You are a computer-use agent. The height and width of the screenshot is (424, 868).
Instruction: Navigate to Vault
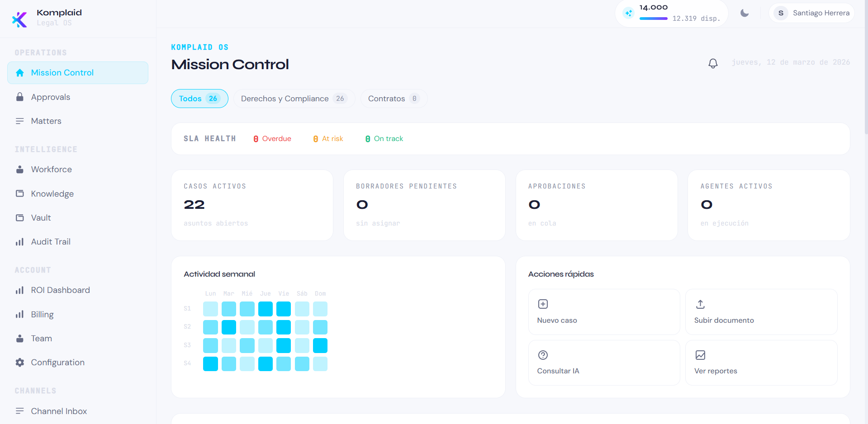(78, 218)
